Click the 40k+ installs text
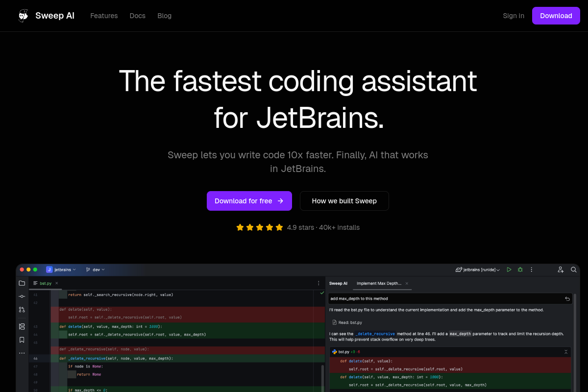The width and height of the screenshot is (588, 392). (340, 227)
